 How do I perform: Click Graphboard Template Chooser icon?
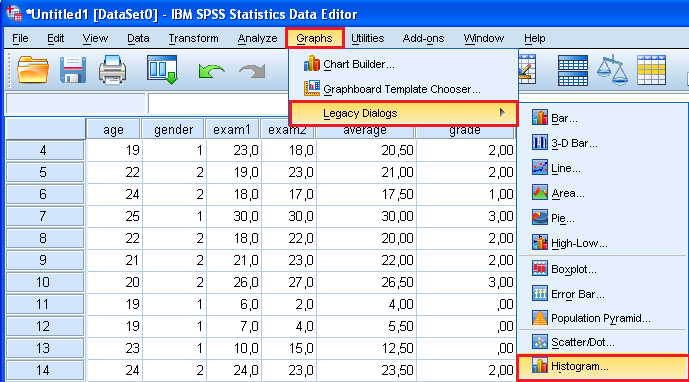pos(312,88)
